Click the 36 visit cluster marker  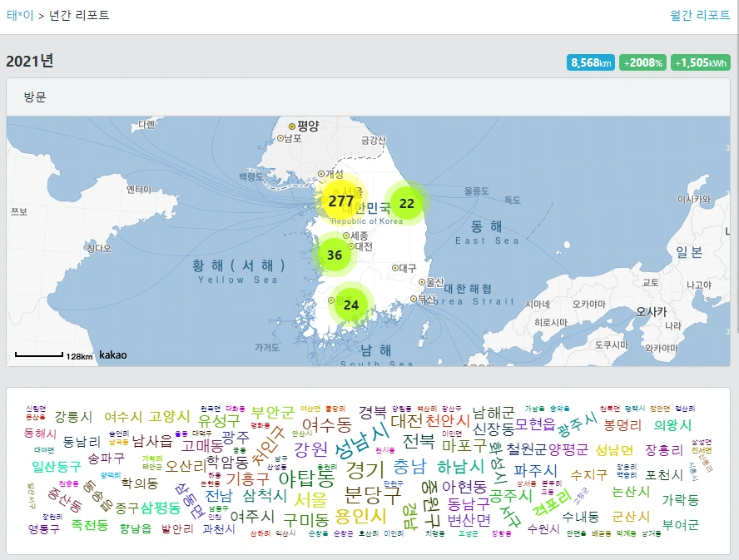[335, 255]
